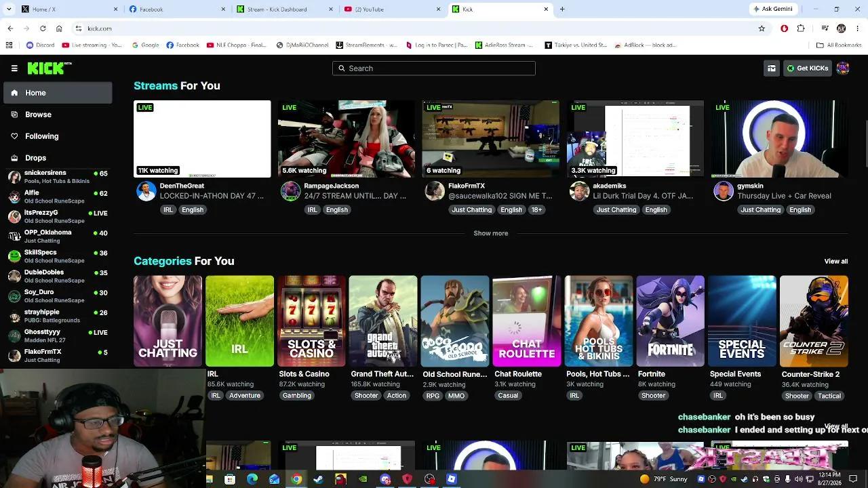Bookmark this page with the star icon
The width and height of the screenshot is (868, 488).
762,28
